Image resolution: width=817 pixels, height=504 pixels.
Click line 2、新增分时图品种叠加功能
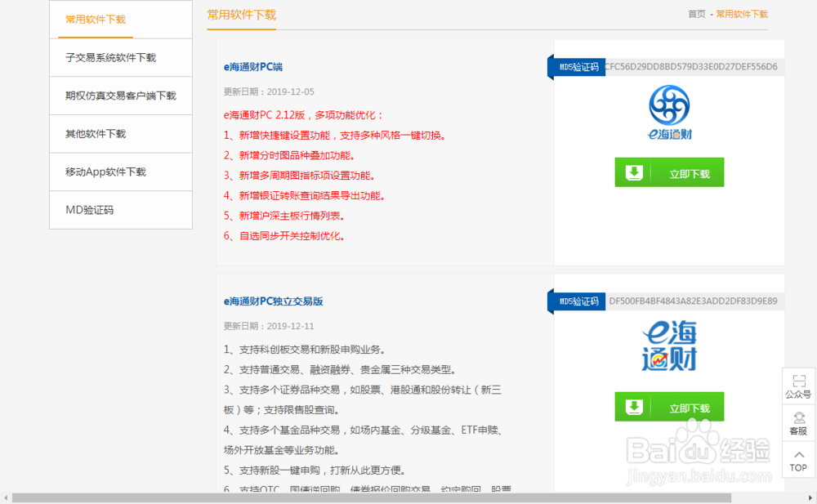coord(289,155)
